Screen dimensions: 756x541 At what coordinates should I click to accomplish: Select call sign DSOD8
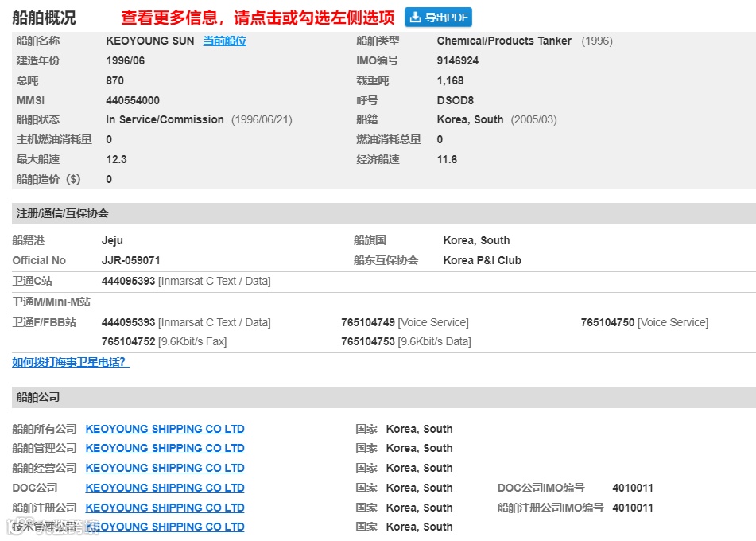click(x=456, y=100)
